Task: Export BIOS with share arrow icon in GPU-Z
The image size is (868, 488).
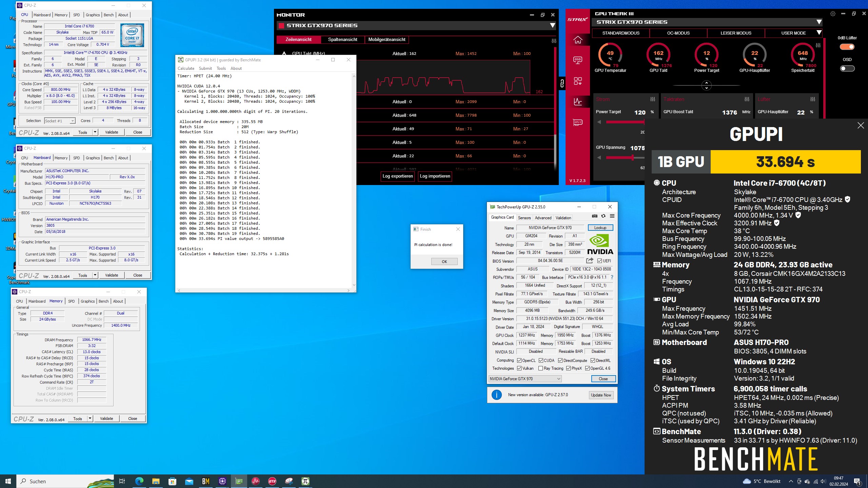Action: [590, 261]
